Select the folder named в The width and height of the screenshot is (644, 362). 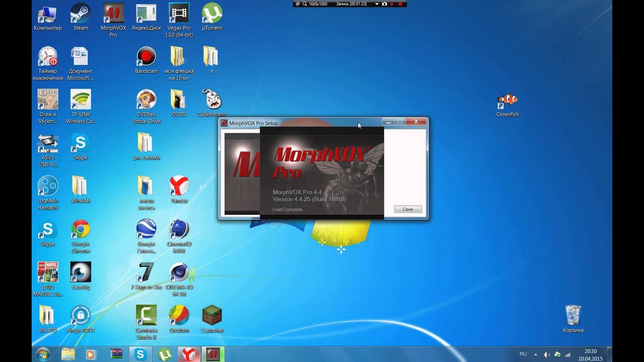(x=212, y=60)
